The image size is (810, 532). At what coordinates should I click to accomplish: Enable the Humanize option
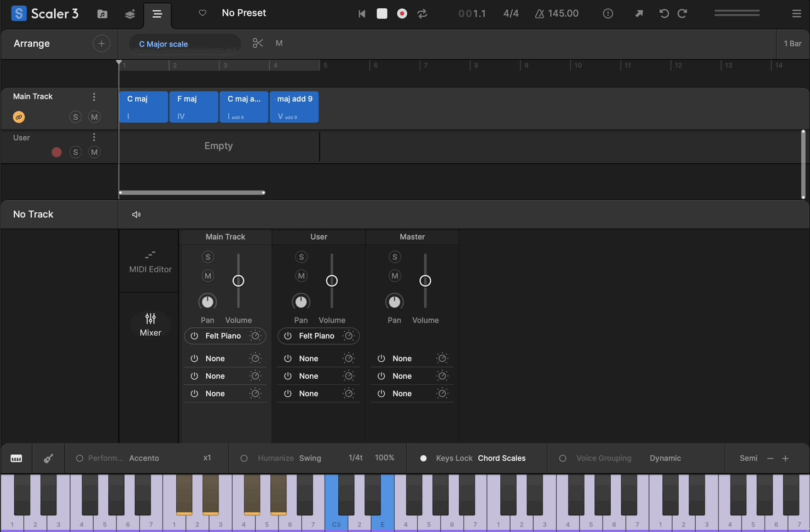pos(244,459)
